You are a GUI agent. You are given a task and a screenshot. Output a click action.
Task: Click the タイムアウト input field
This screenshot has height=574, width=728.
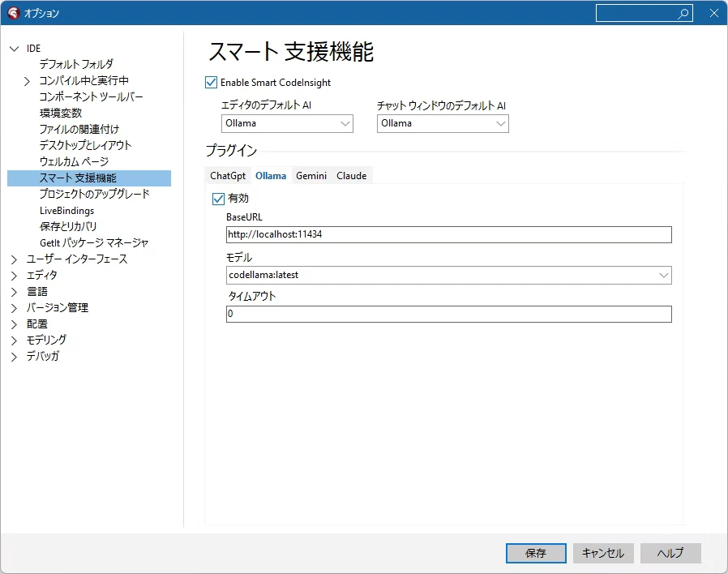[x=448, y=314]
